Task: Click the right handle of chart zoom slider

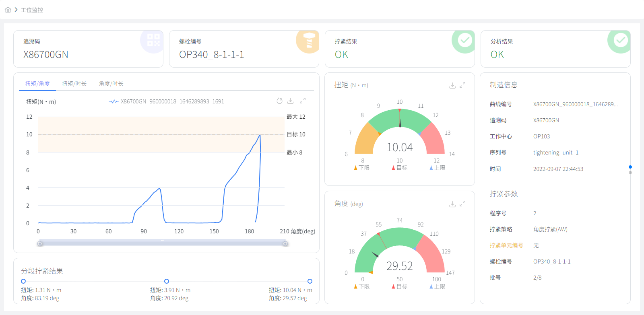Action: tap(285, 243)
